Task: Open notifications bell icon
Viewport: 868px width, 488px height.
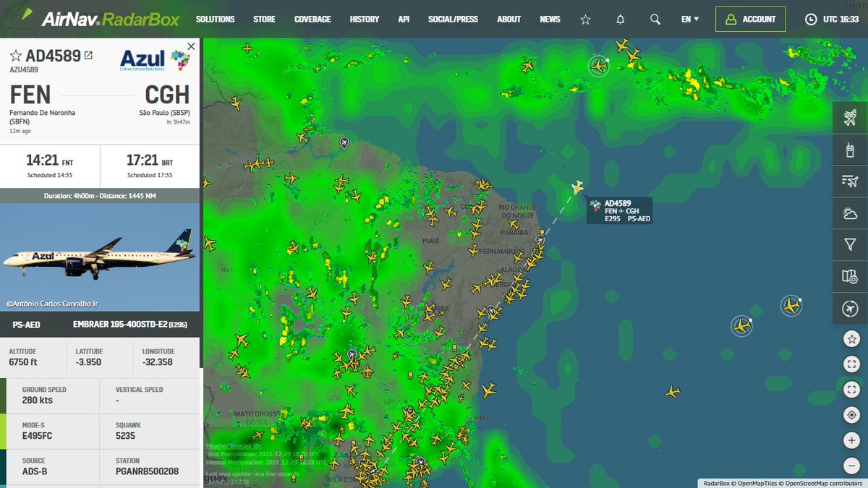Action: coord(621,20)
